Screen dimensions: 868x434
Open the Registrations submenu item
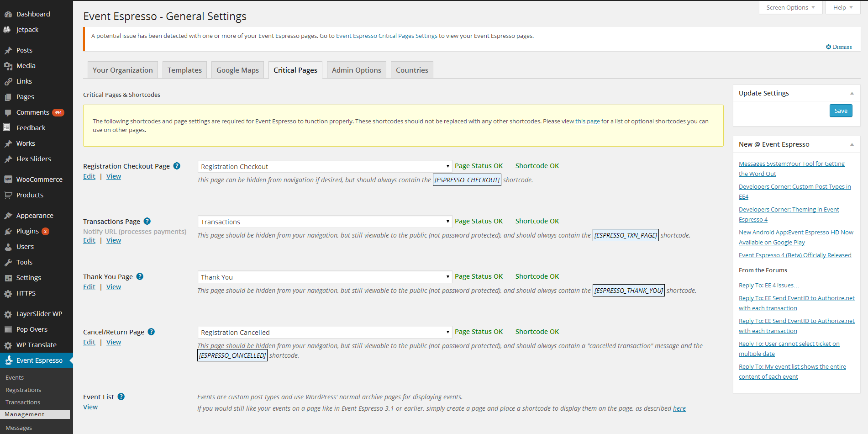click(23, 390)
